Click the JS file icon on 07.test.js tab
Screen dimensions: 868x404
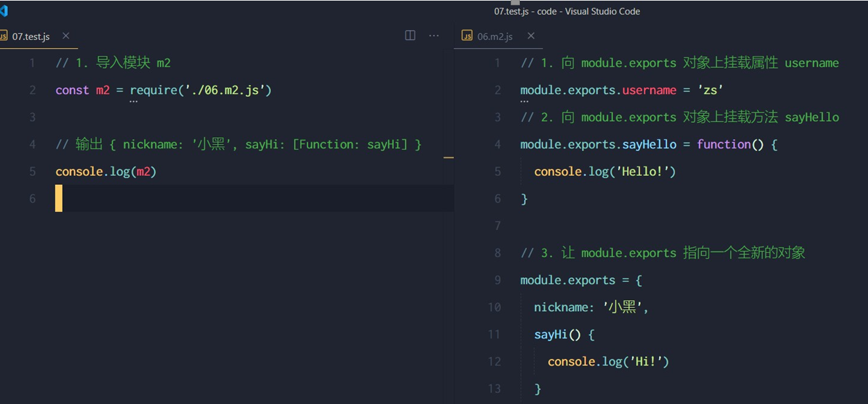pyautogui.click(x=4, y=36)
